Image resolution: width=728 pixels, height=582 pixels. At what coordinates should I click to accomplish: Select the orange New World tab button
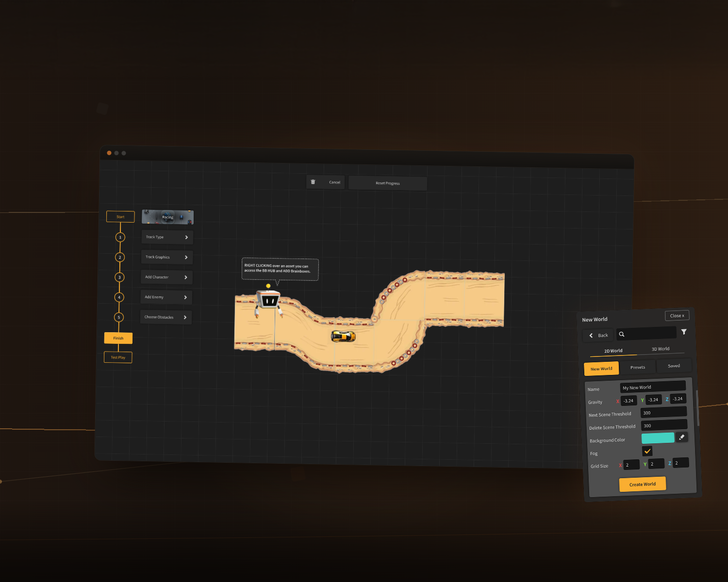click(601, 369)
